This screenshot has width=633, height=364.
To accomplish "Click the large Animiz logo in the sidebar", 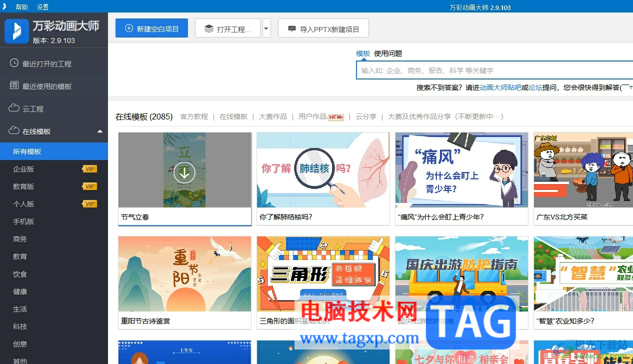I will coord(16,31).
